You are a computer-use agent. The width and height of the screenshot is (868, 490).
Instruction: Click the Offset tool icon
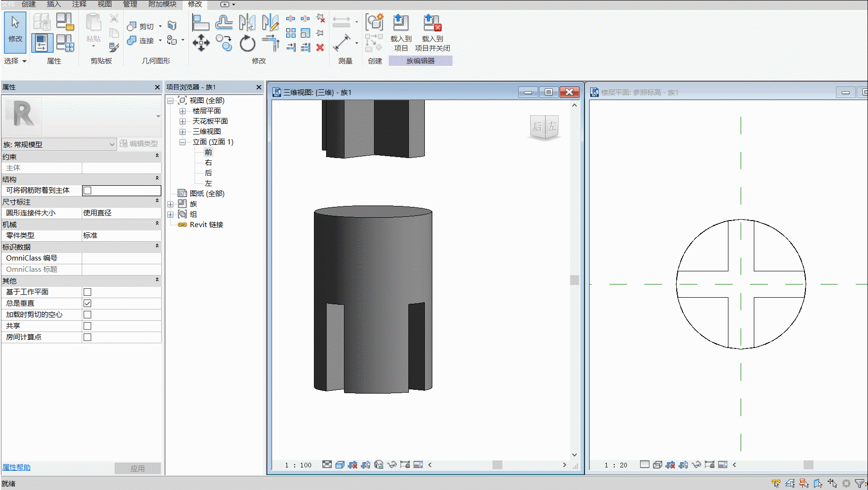pos(224,22)
